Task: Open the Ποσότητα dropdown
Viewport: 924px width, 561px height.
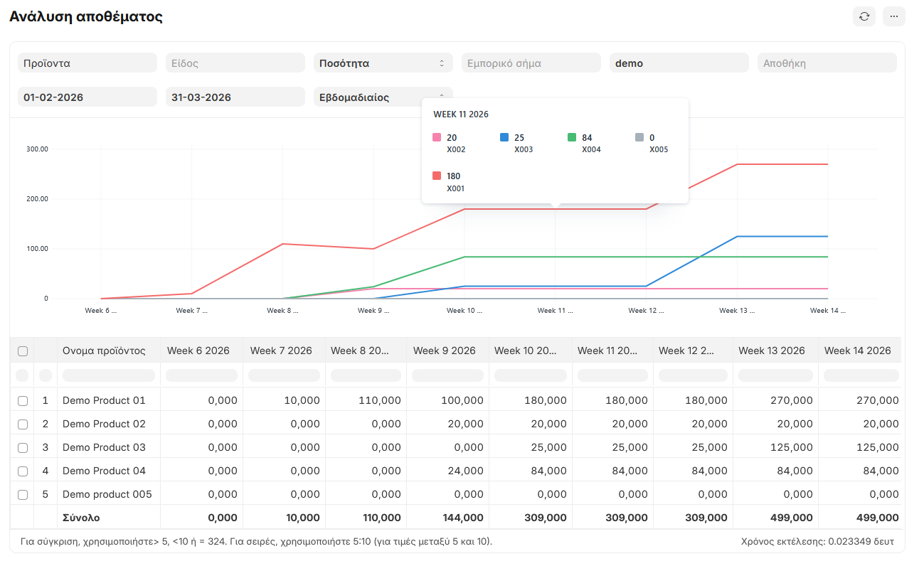Action: click(383, 63)
